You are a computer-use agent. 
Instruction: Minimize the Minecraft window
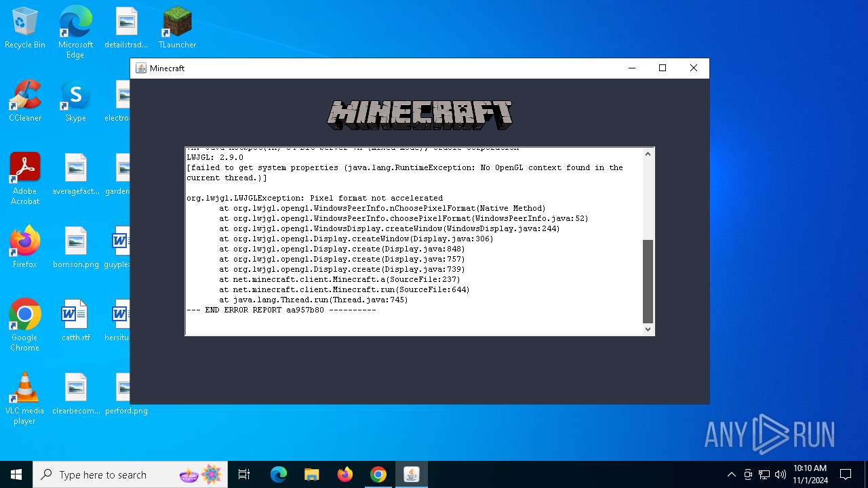[x=632, y=68]
